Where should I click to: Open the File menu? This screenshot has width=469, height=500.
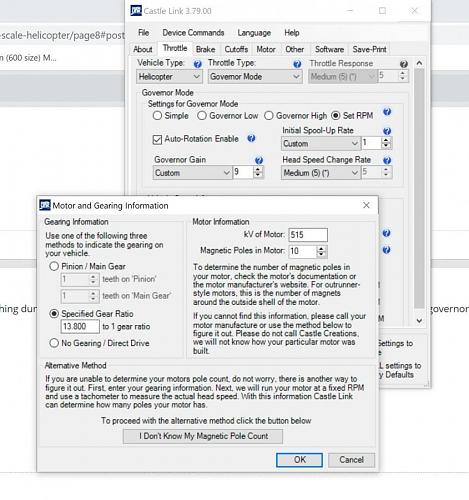pos(143,33)
